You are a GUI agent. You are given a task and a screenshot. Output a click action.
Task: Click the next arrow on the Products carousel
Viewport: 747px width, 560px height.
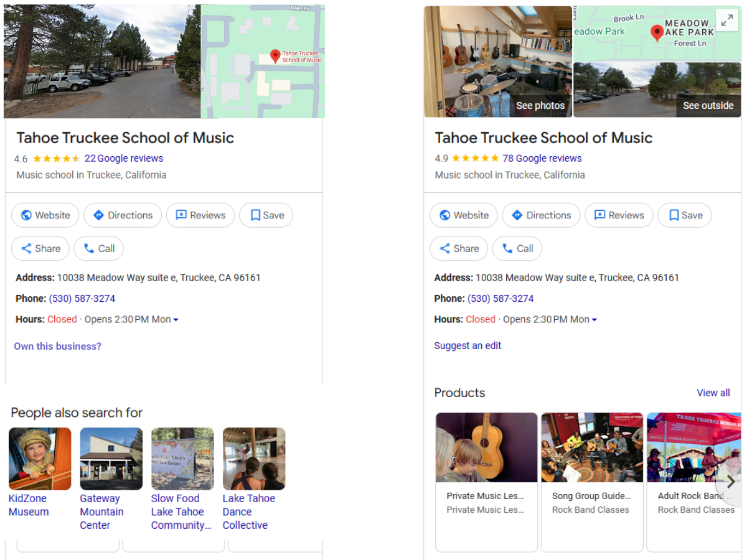coord(730,482)
